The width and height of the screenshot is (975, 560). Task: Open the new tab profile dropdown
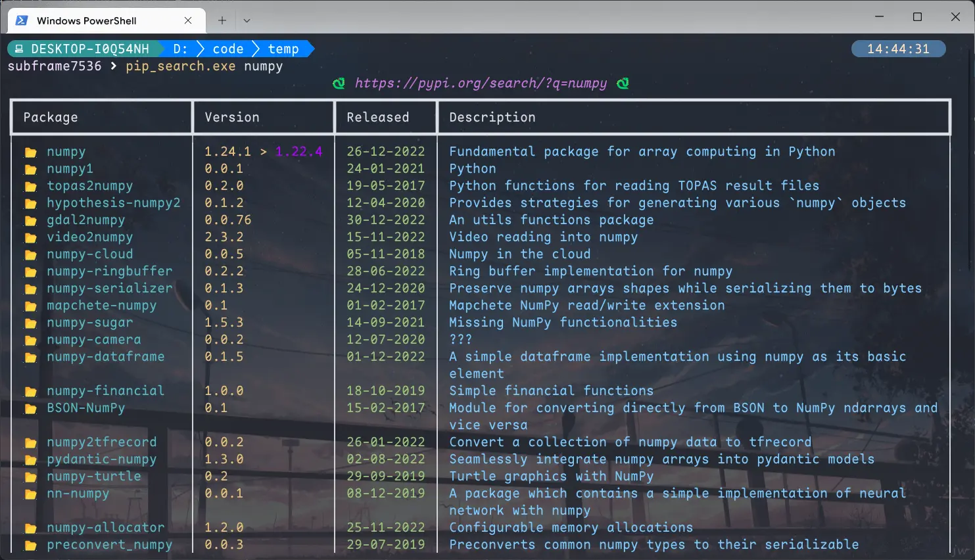tap(247, 20)
